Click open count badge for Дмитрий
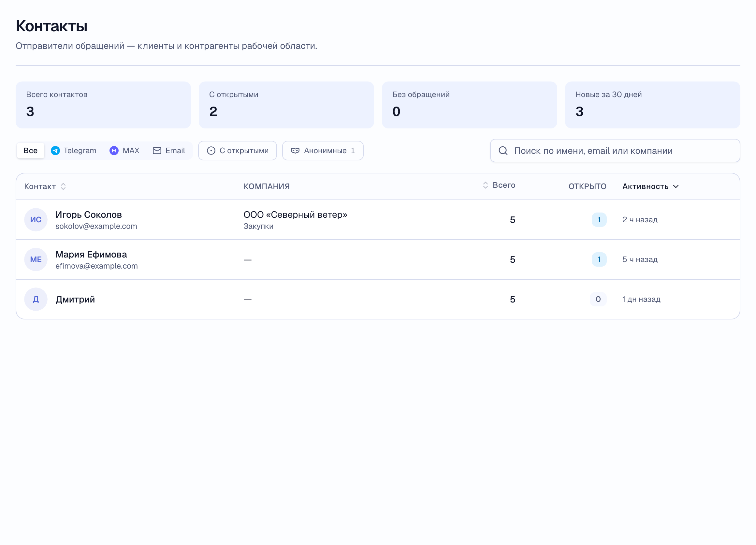The height and width of the screenshot is (545, 756). (x=598, y=299)
